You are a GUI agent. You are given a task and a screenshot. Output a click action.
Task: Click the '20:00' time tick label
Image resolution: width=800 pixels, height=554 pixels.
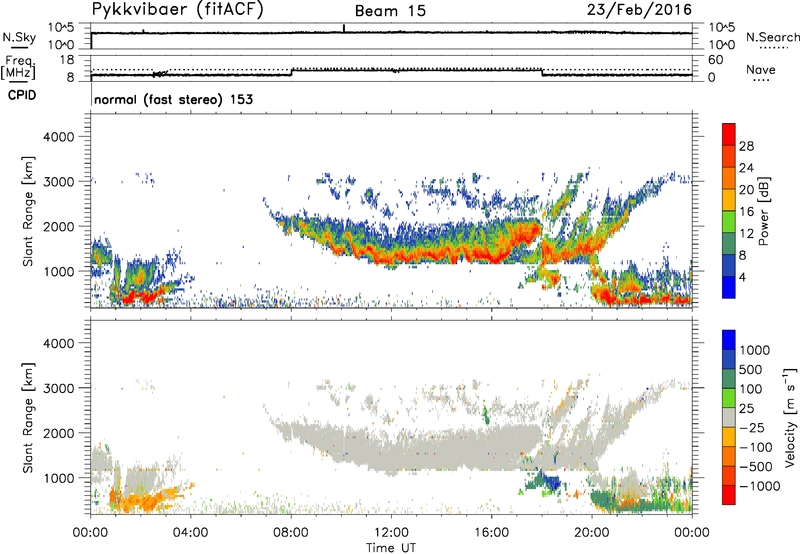tap(592, 533)
